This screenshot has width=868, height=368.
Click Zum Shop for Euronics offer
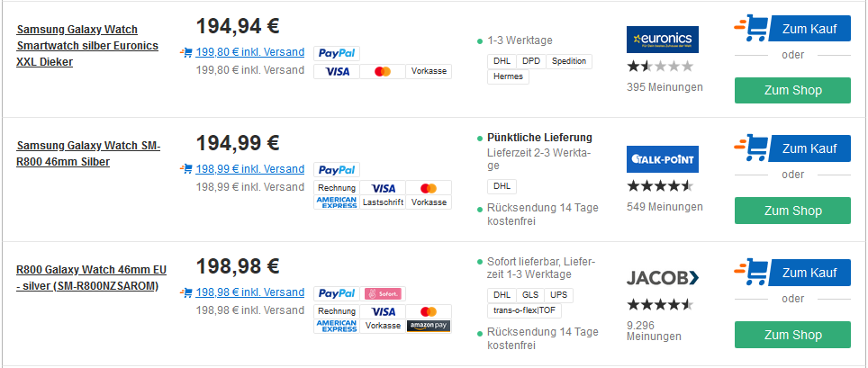792,91
